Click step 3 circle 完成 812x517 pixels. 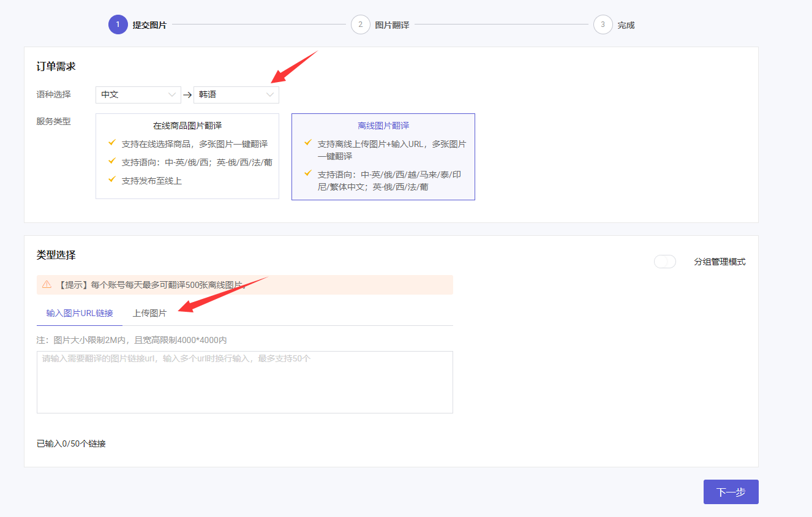coord(603,25)
